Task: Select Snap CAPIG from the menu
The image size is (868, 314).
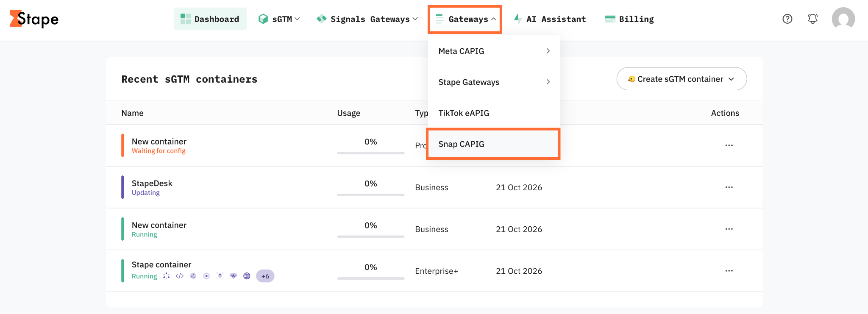Action: [x=493, y=144]
